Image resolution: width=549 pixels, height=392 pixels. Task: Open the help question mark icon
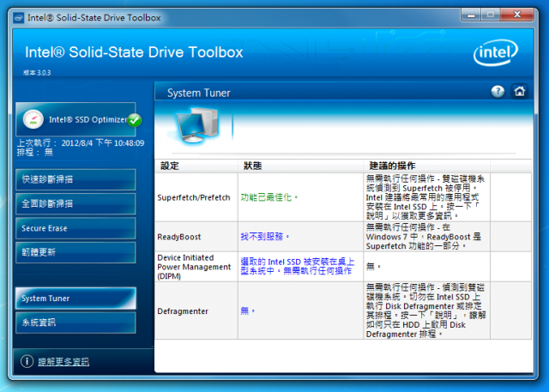point(498,92)
